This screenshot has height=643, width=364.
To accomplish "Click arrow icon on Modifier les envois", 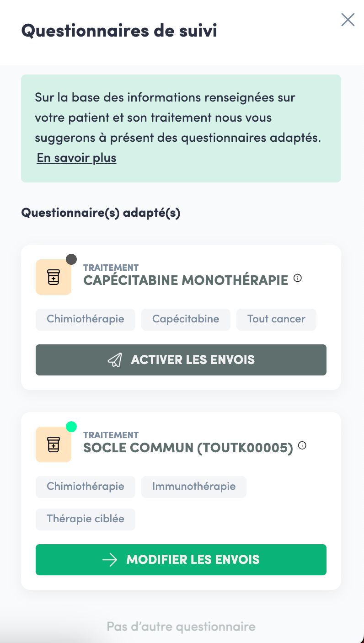I will (x=110, y=560).
